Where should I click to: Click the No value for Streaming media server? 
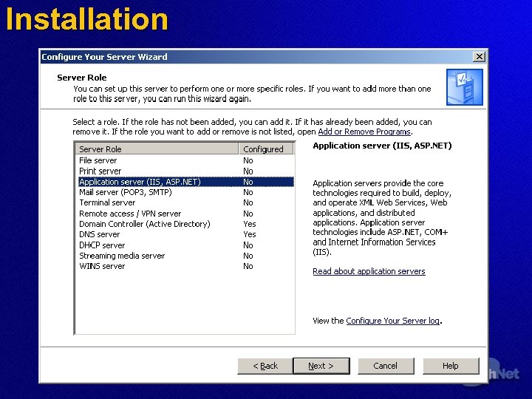coord(248,256)
